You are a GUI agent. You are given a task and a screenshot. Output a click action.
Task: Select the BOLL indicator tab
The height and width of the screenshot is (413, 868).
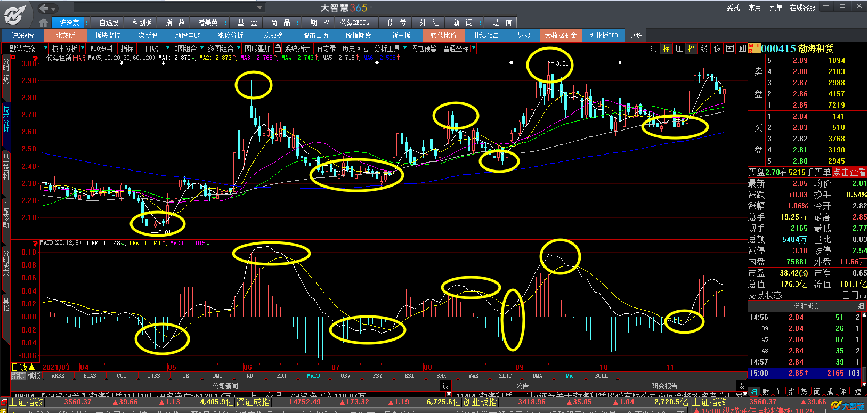601,376
